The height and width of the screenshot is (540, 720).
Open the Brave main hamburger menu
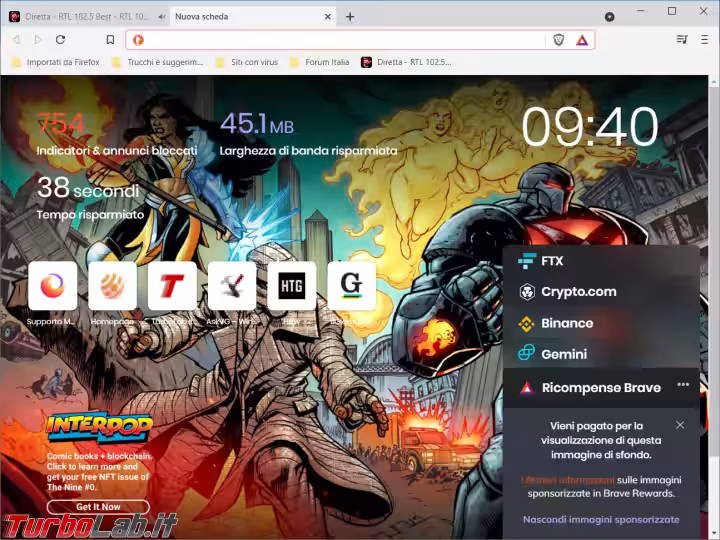(x=706, y=40)
